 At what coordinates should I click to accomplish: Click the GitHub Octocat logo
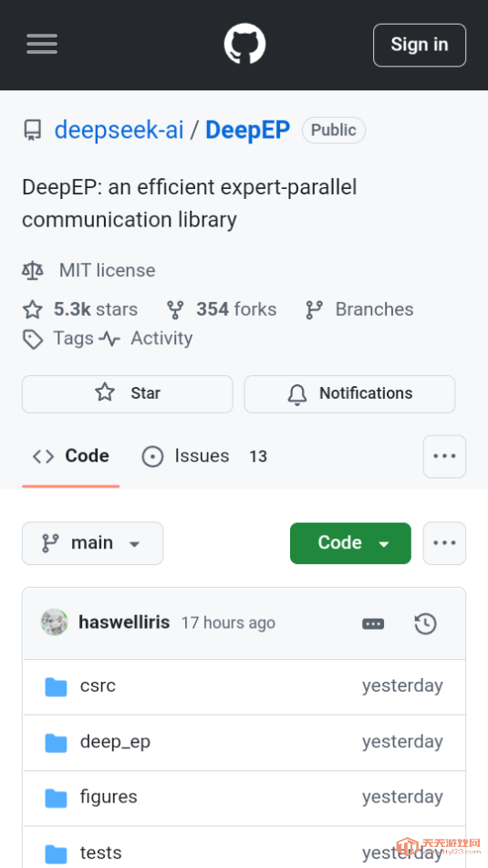coord(244,44)
